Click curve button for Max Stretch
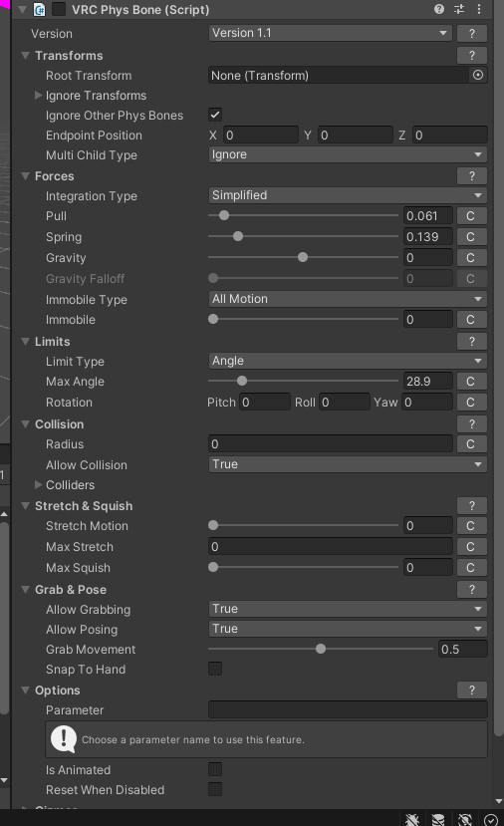The width and height of the screenshot is (504, 826). pos(470,547)
